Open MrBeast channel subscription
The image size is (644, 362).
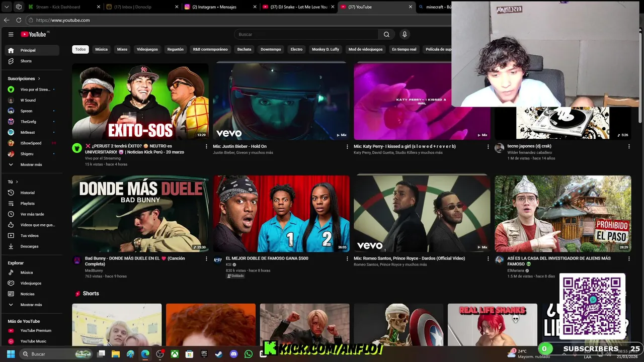32,132
